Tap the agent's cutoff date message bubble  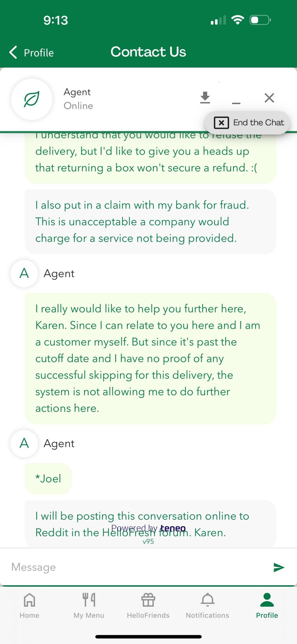click(150, 358)
